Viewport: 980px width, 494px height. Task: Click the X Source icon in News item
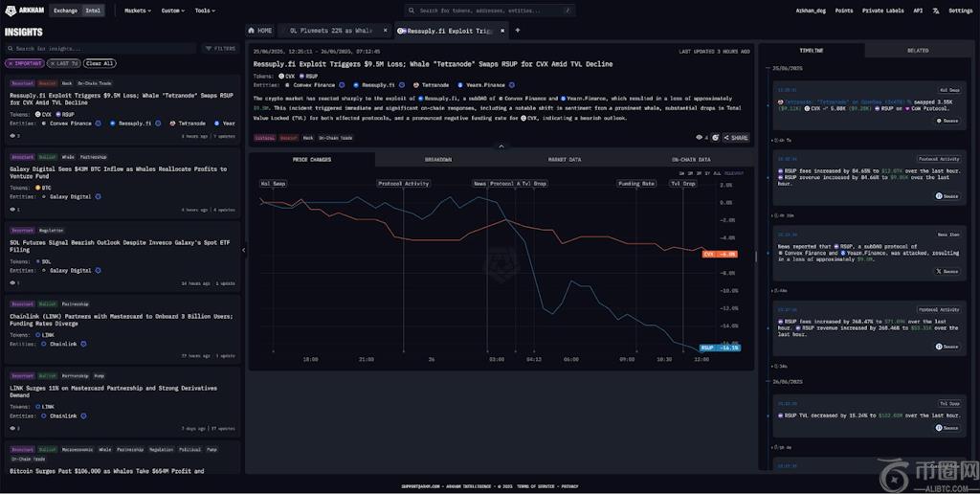click(x=939, y=271)
